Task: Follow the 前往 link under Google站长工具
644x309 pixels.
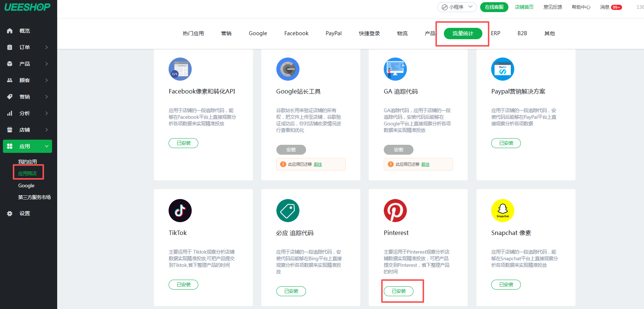Action: click(318, 165)
